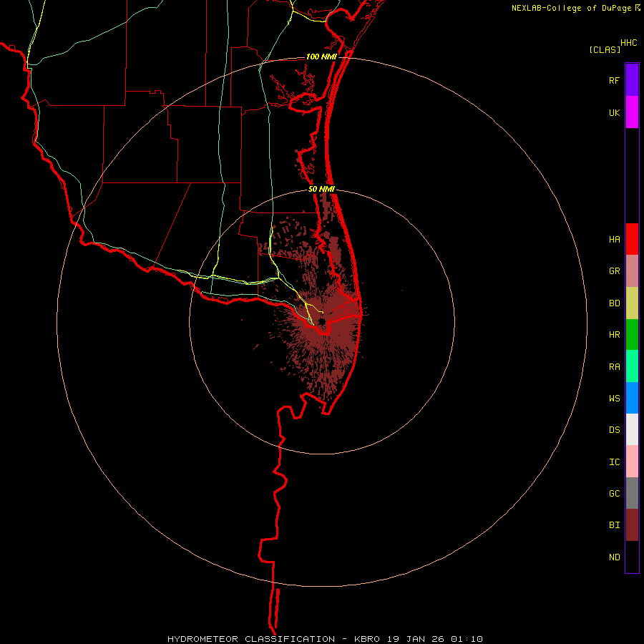Click the 01:10 timestamp text
Screen dimensions: 644x644
tap(467, 639)
